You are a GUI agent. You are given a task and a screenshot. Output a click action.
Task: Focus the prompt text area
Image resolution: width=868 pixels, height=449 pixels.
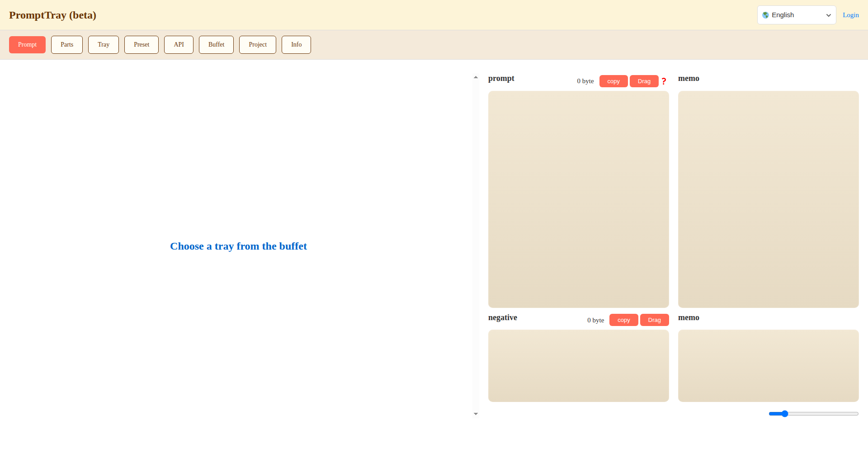tap(579, 199)
